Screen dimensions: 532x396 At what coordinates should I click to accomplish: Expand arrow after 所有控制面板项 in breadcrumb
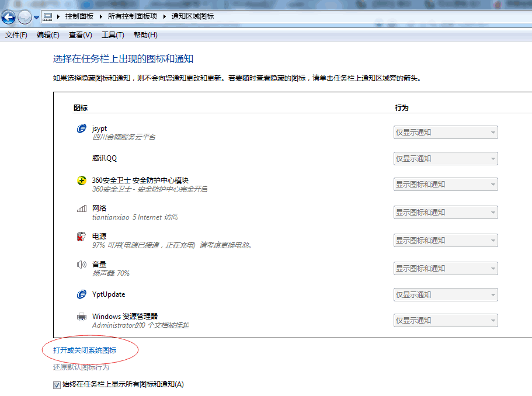[x=164, y=16]
